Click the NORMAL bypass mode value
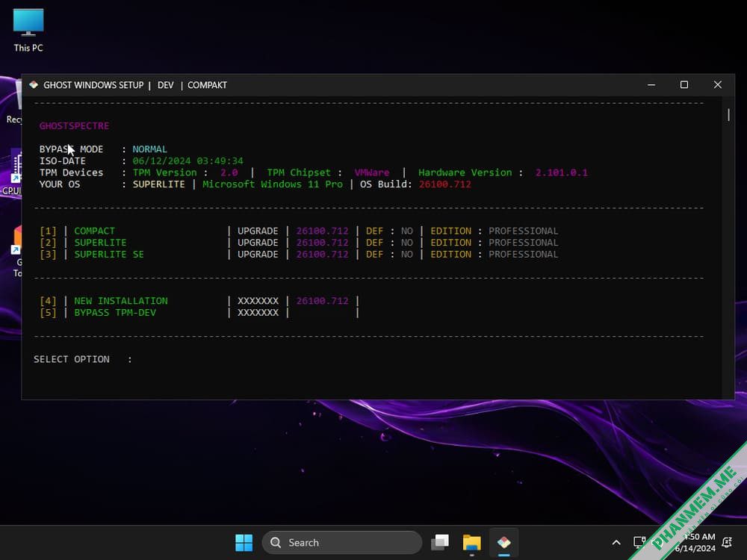The image size is (747, 560). pos(149,149)
